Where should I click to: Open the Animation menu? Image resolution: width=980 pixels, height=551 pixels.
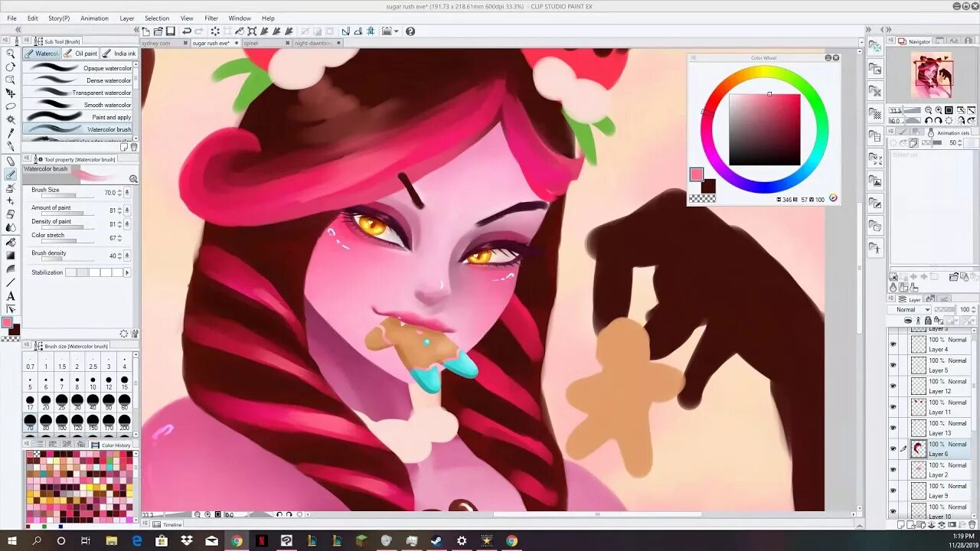[94, 18]
